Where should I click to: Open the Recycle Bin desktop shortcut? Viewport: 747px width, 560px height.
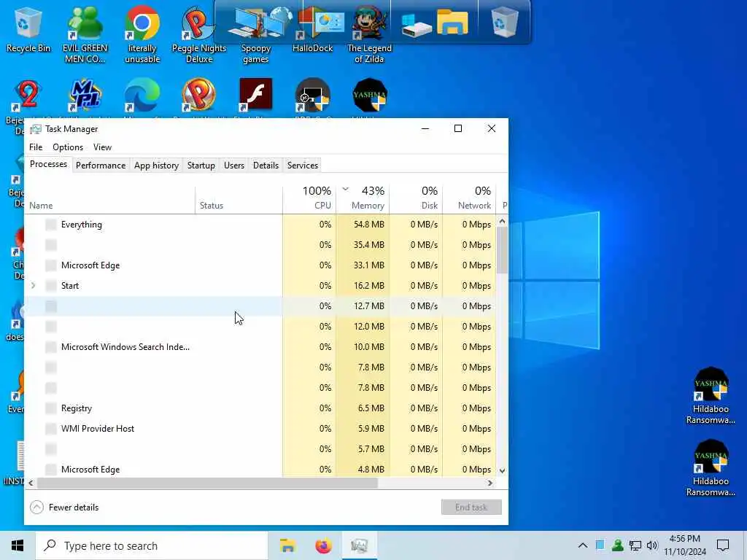click(28, 29)
